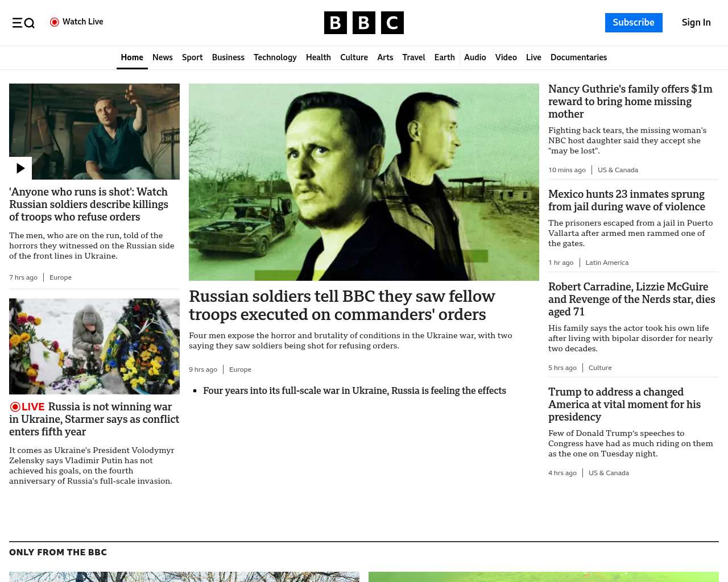728x582 pixels.
Task: Click "It comes as Ukraine's President" summary
Action: tap(92, 465)
